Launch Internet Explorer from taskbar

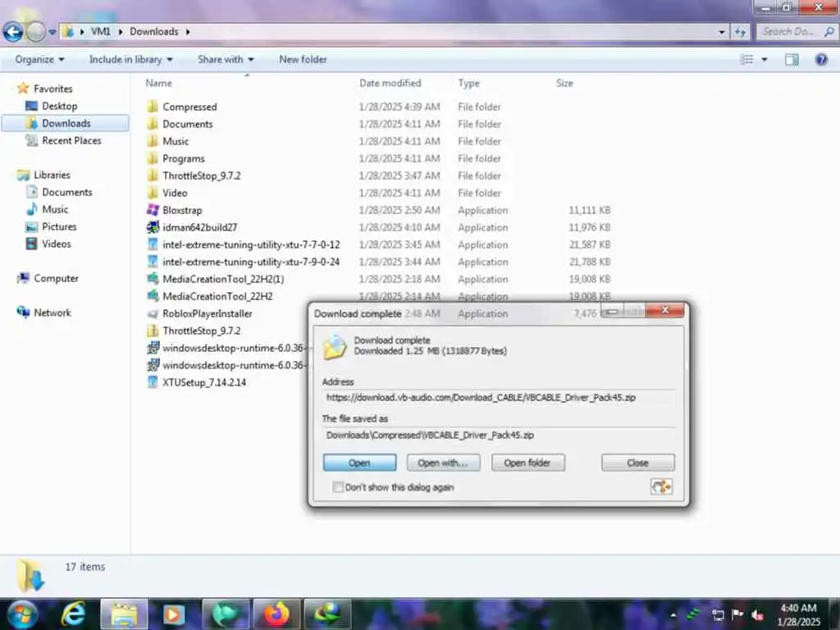[73, 614]
